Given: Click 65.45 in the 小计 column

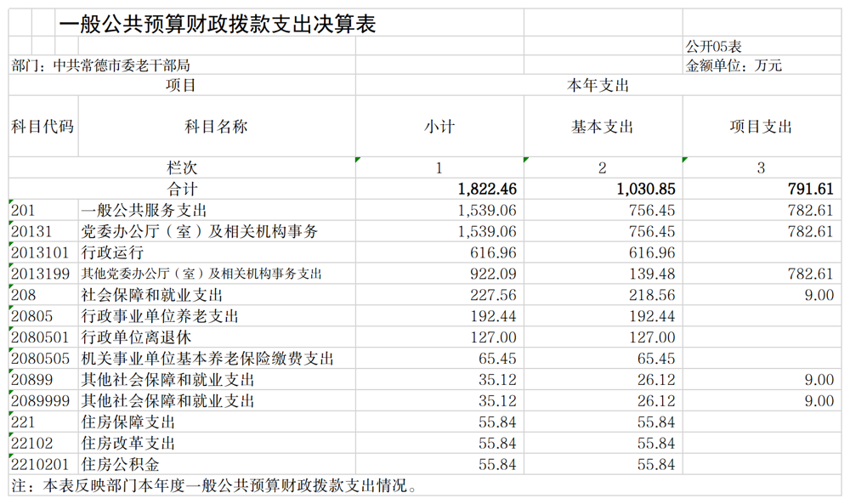Looking at the screenshot, I should coord(497,358).
